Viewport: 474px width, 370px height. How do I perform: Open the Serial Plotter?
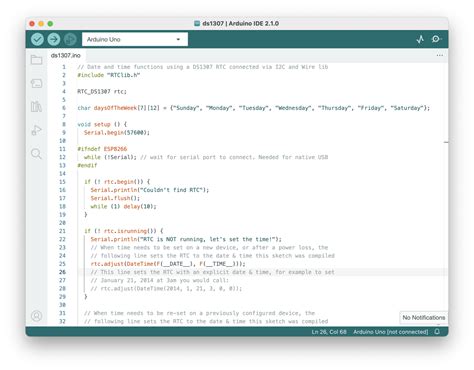[420, 39]
